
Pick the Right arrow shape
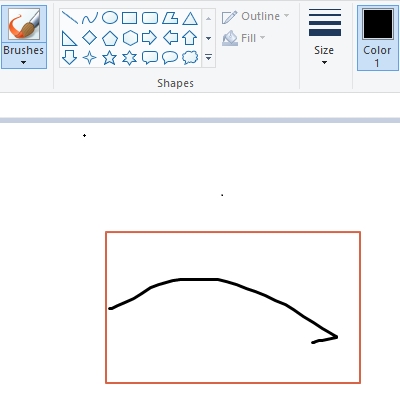(149, 37)
